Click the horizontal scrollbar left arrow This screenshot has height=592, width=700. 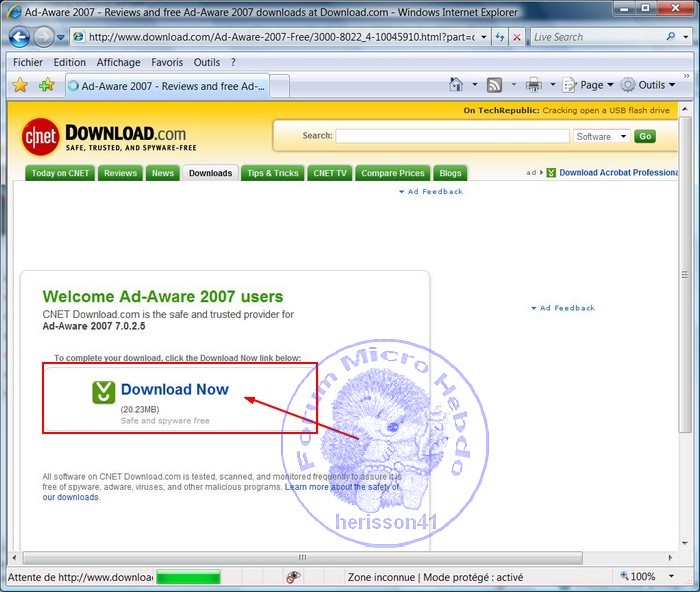tap(14, 557)
